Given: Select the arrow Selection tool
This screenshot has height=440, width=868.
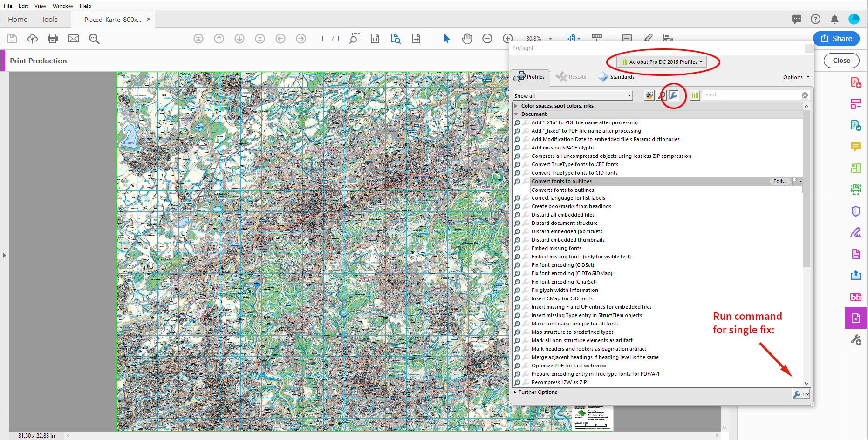Looking at the screenshot, I should [446, 39].
